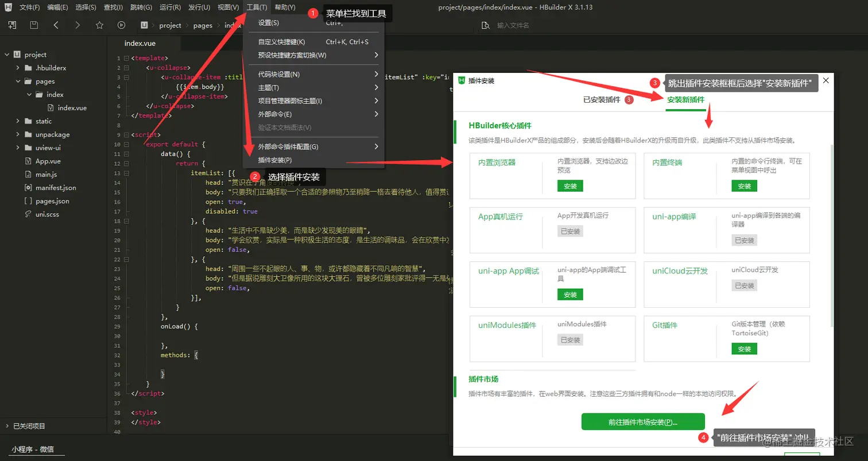
Task: Open pages.json in the project tree
Action: 46,201
